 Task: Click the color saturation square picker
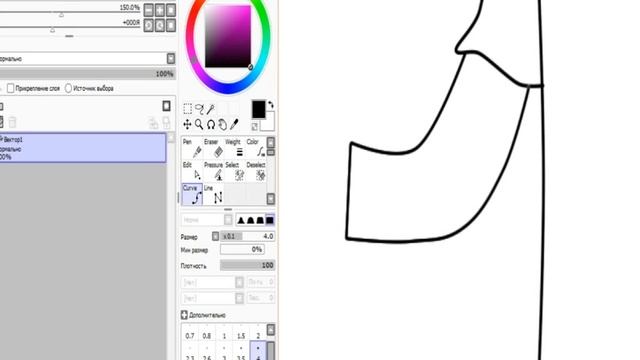(228, 37)
